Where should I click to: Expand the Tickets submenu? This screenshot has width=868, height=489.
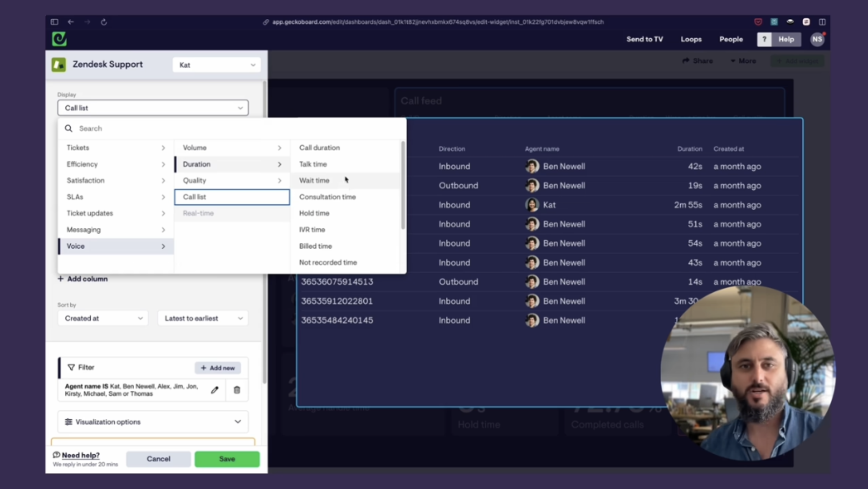point(116,148)
